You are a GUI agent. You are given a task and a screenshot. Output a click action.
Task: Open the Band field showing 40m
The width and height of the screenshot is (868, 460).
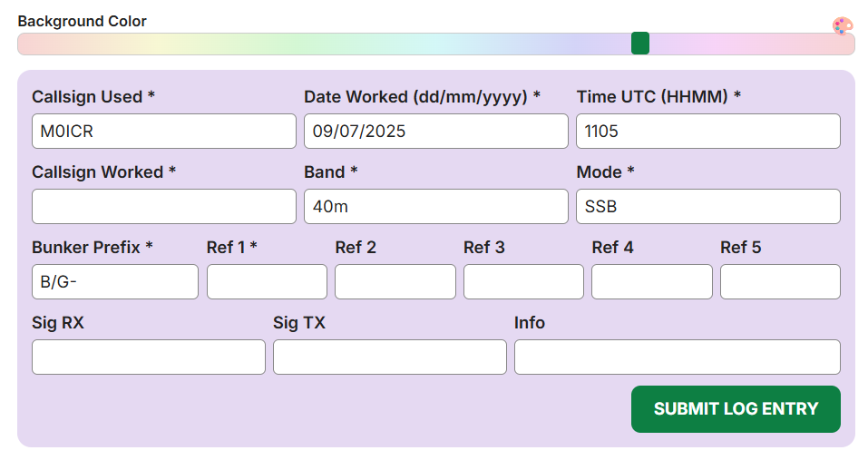tap(435, 207)
